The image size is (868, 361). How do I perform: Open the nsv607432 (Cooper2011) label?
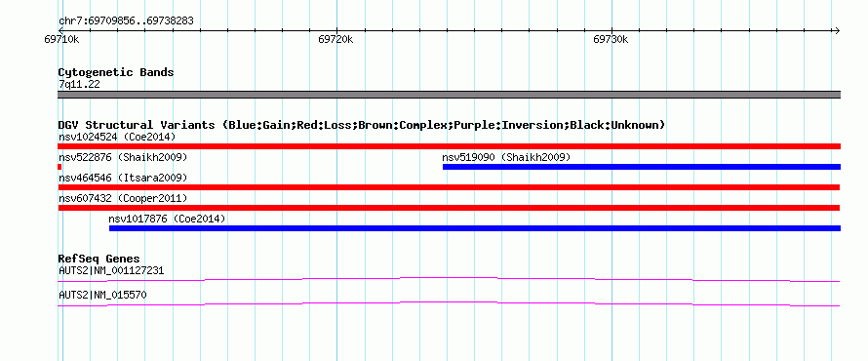point(123,198)
